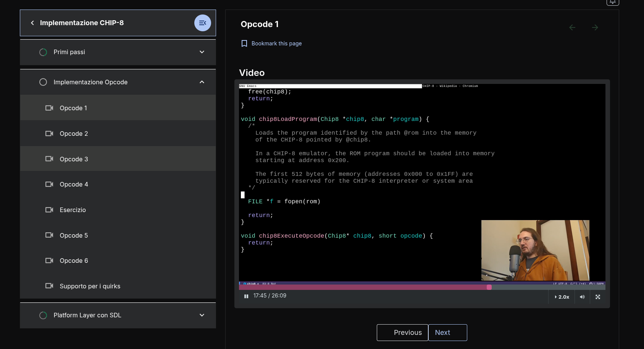Image resolution: width=644 pixels, height=349 pixels.
Task: Click the unwatched portion of the video progress bar
Action: [548, 287]
